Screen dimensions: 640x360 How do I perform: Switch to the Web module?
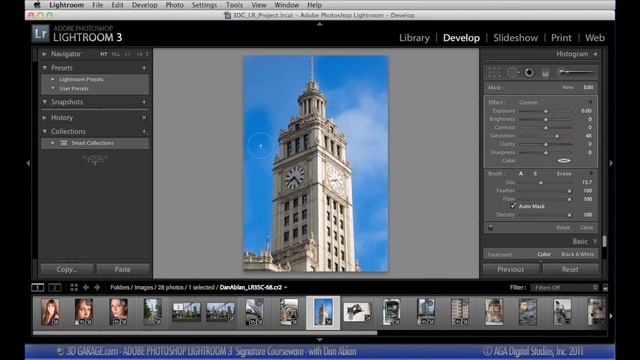(595, 38)
